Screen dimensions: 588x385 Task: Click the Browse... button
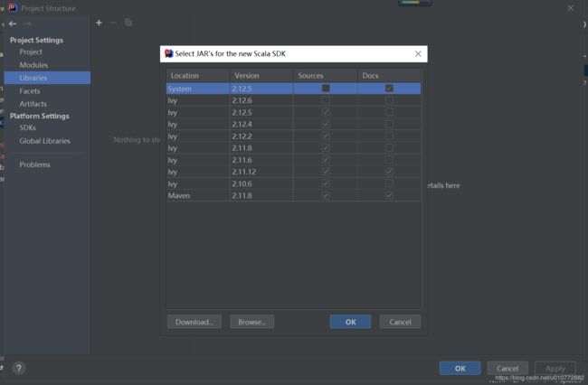click(252, 322)
